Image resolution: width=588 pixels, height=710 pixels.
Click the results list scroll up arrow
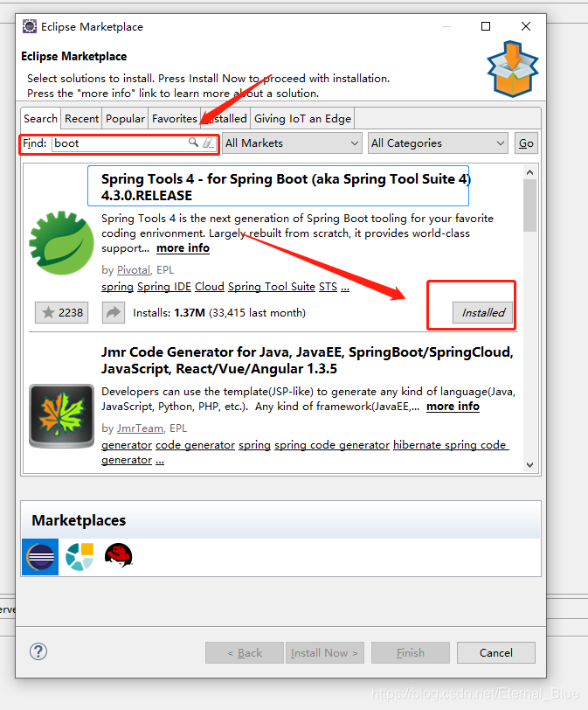click(x=530, y=172)
